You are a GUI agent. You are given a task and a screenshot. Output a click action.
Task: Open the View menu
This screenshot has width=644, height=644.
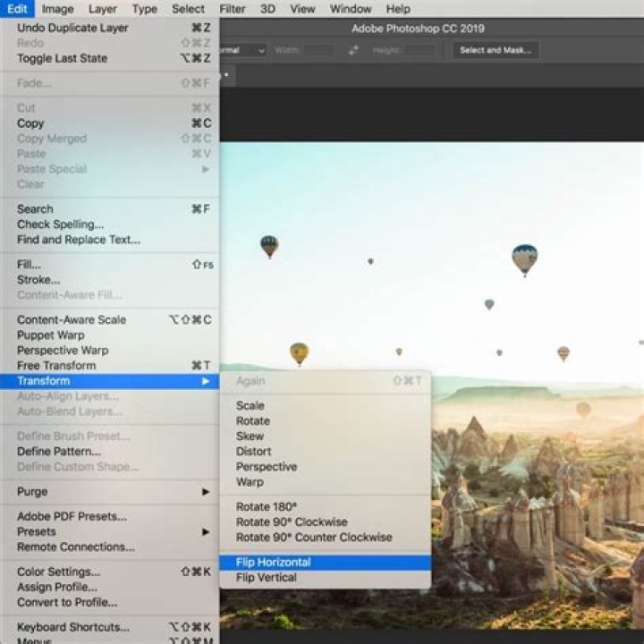[x=302, y=9]
